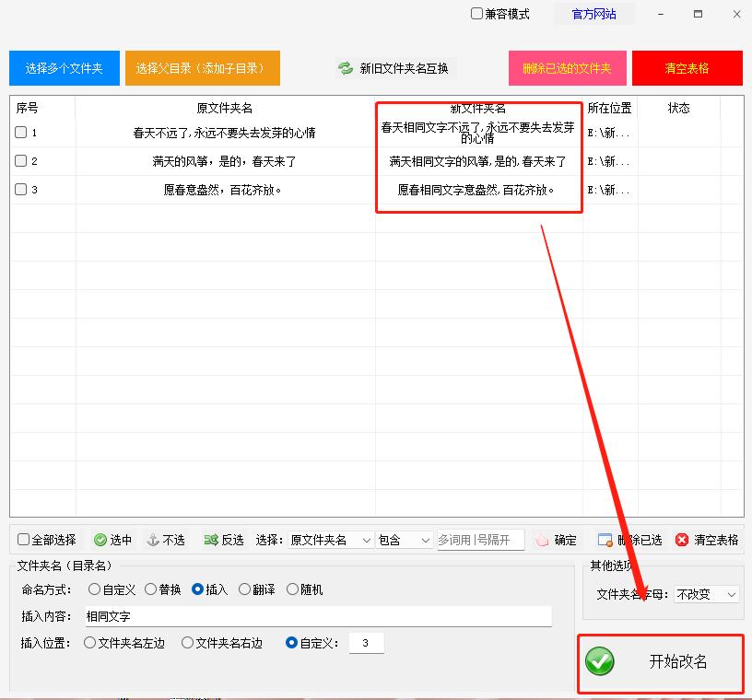
Task: Open the 官方网站 official website link
Action: point(593,14)
